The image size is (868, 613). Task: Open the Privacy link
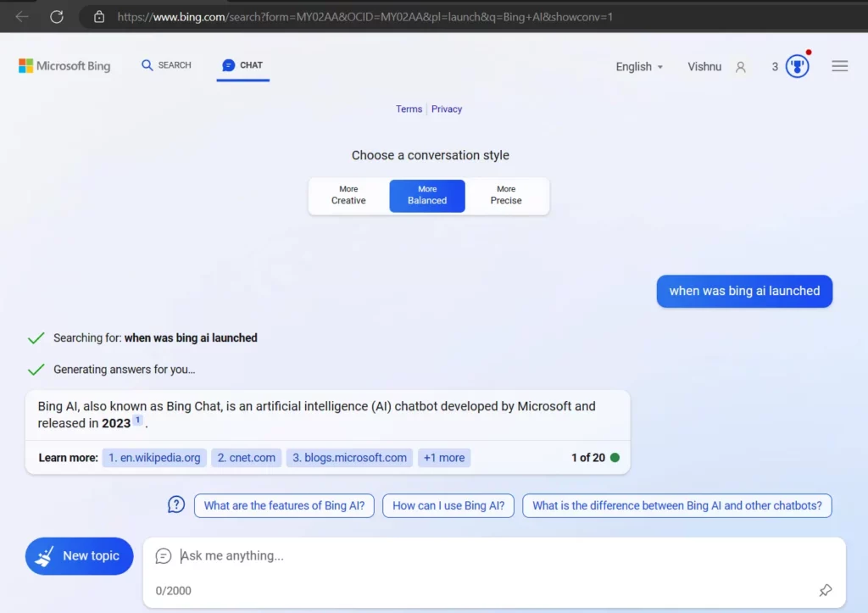pos(446,109)
